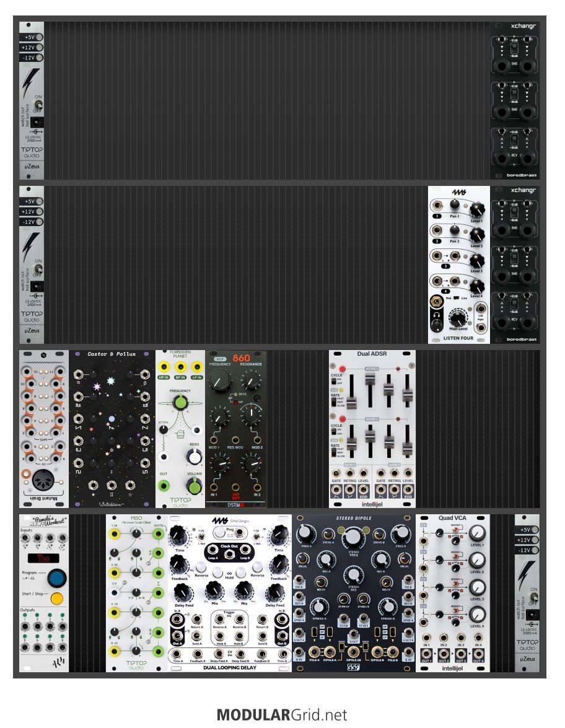The image size is (565, 728).
Task: Toggle the BOOST switch for Quad VCA LEVEL 1
Action: (455, 529)
